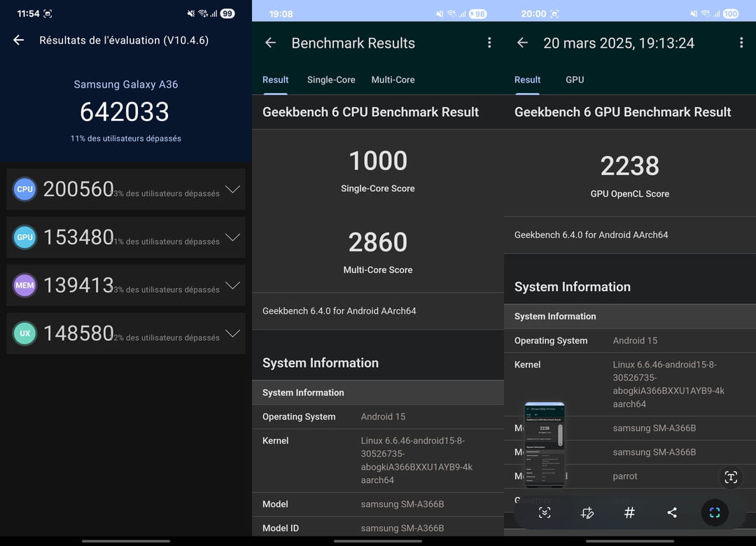Tap the total score 642033
Screen dimensions: 756x546
125,112
